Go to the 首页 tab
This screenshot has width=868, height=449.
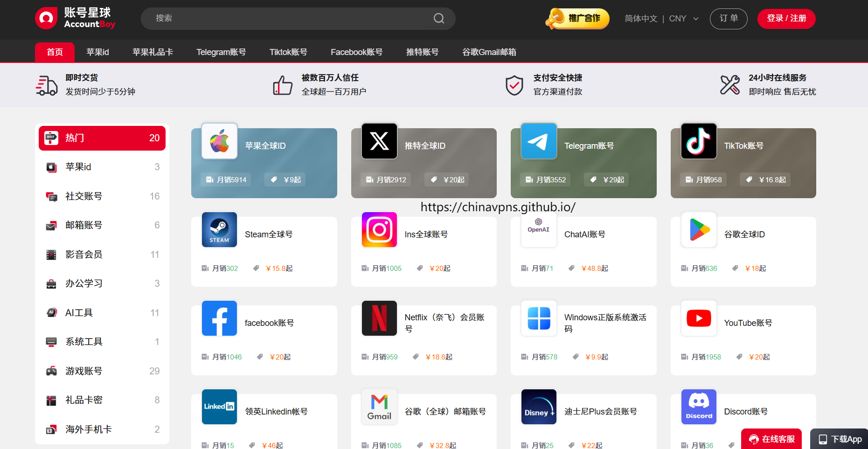(x=55, y=52)
